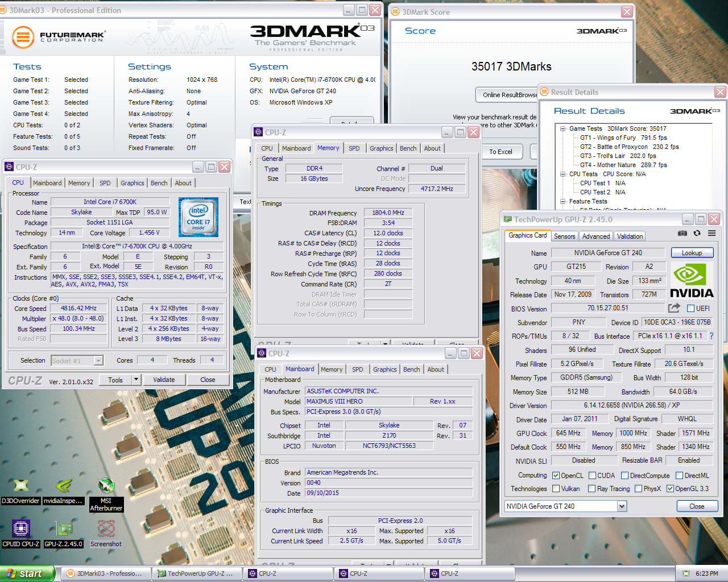Select the MSI Afterburner desktop icon
Viewport: 728px width, 582px height.
pos(106,495)
